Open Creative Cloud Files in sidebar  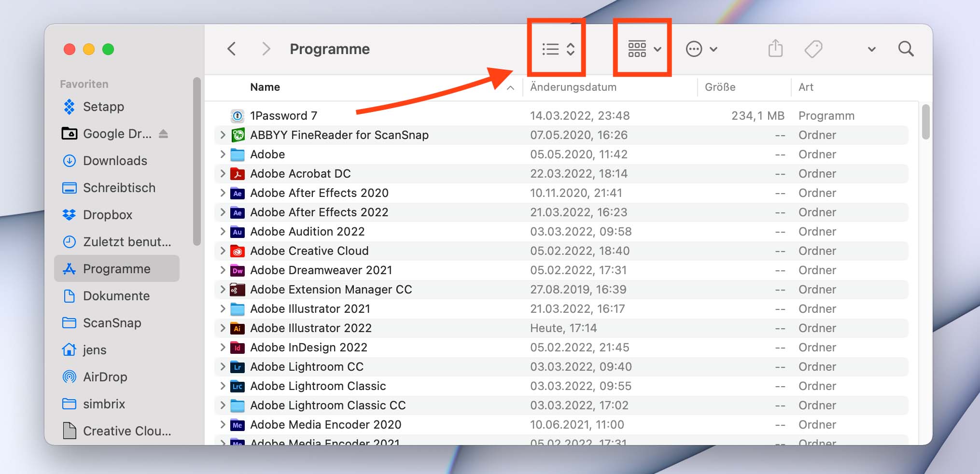coord(116,431)
